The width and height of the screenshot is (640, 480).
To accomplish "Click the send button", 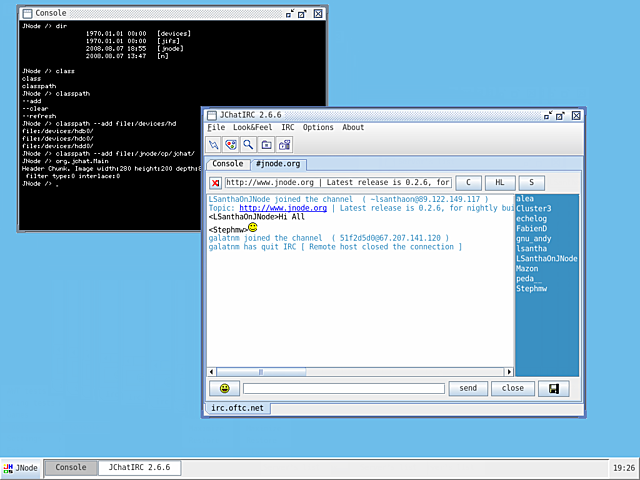I will 468,388.
